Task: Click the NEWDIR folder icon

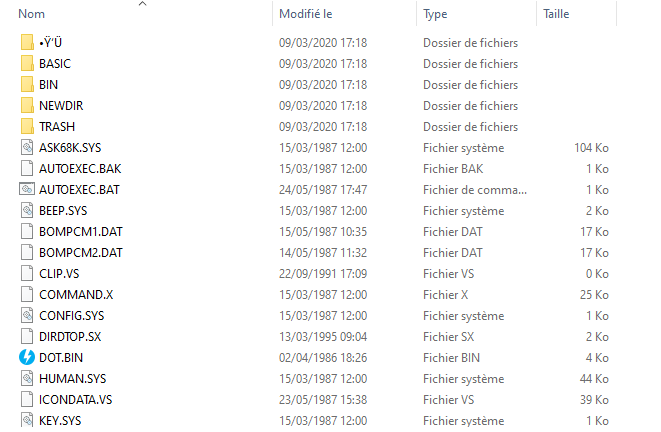Action: pyautogui.click(x=27, y=105)
